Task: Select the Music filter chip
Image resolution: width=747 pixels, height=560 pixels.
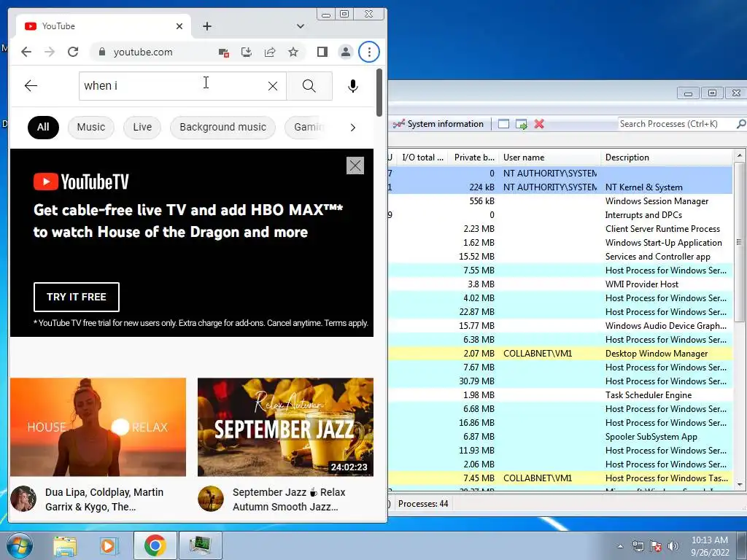Action: [x=91, y=127]
